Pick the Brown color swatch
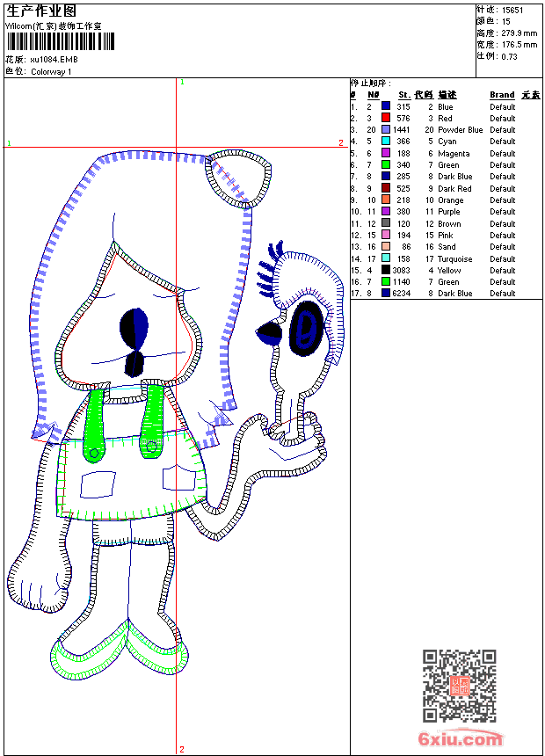The height and width of the screenshot is (756, 545). (x=386, y=223)
